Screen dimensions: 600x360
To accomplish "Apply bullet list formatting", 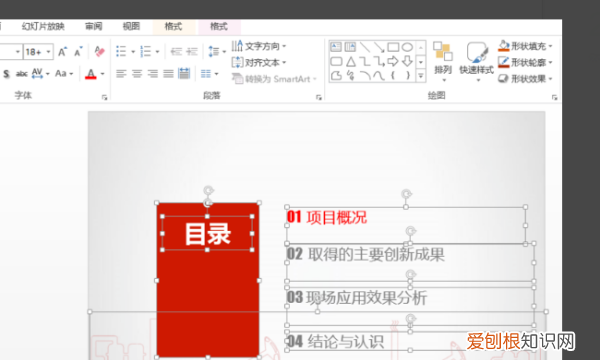I will (121, 51).
